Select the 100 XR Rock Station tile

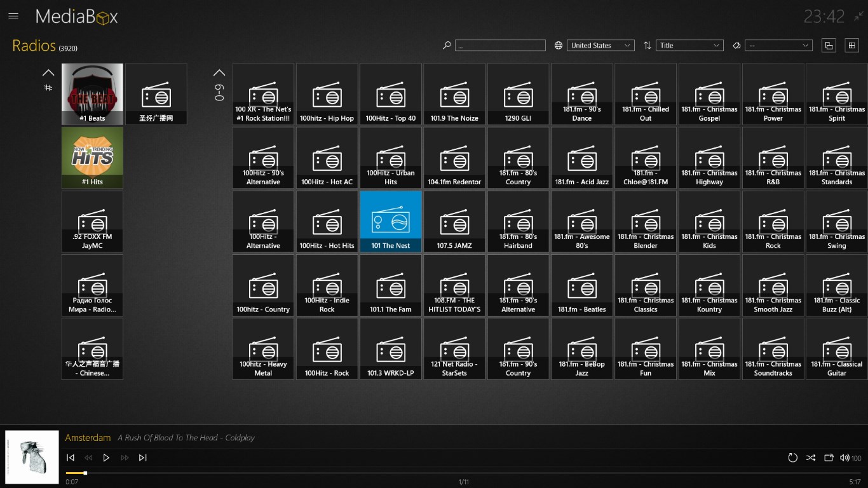[263, 94]
